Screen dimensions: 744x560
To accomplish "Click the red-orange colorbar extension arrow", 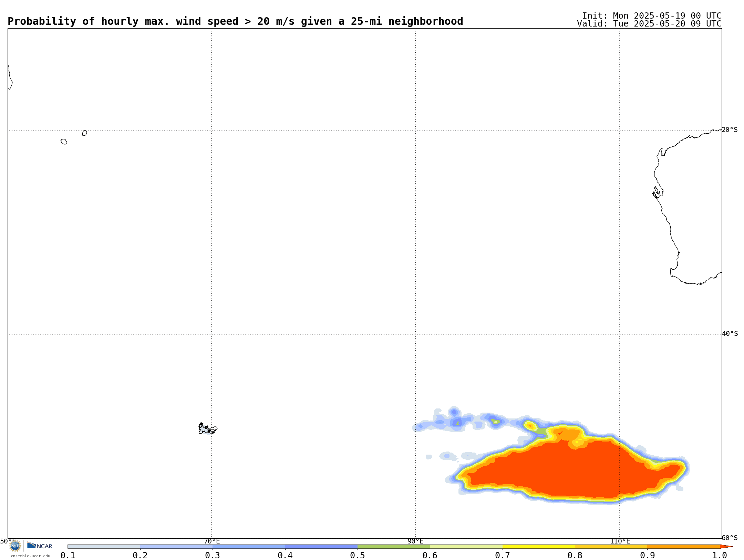I will click(725, 547).
